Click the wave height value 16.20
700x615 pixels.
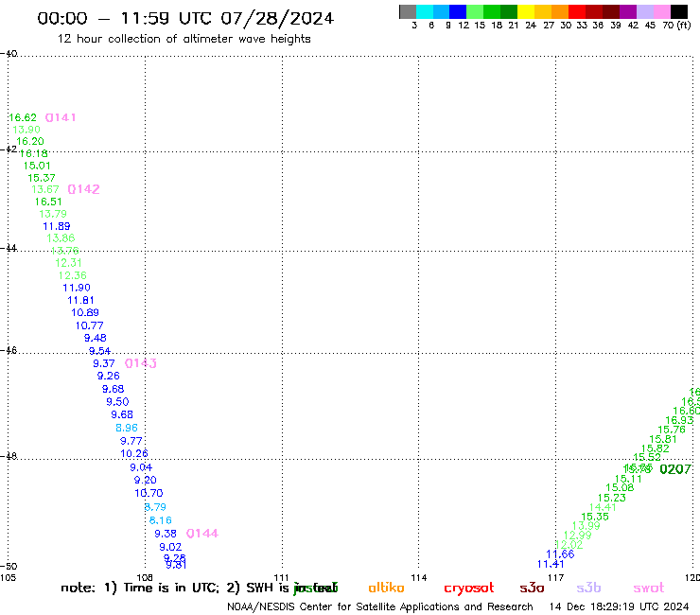30,141
